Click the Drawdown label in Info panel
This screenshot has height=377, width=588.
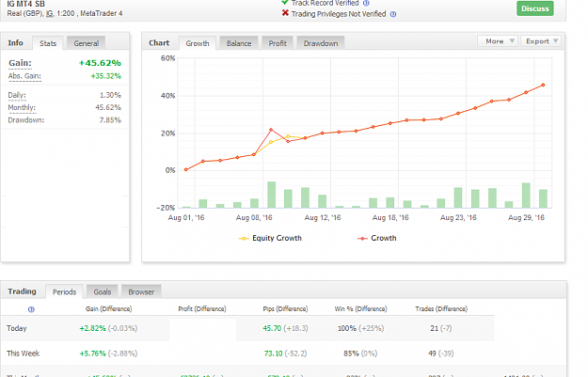(26, 120)
